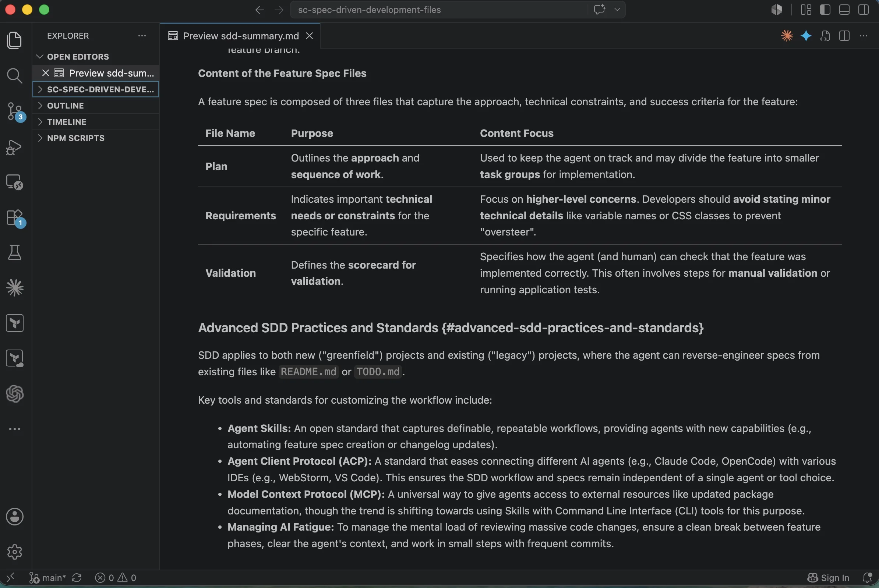This screenshot has height=588, width=879.
Task: Select Preview sdd-sum... entry in Open Editors
Action: tap(96, 73)
